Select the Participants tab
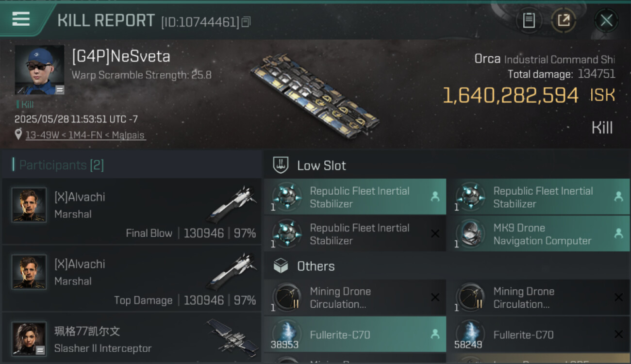Viewport: 631px width, 364px height. point(61,165)
